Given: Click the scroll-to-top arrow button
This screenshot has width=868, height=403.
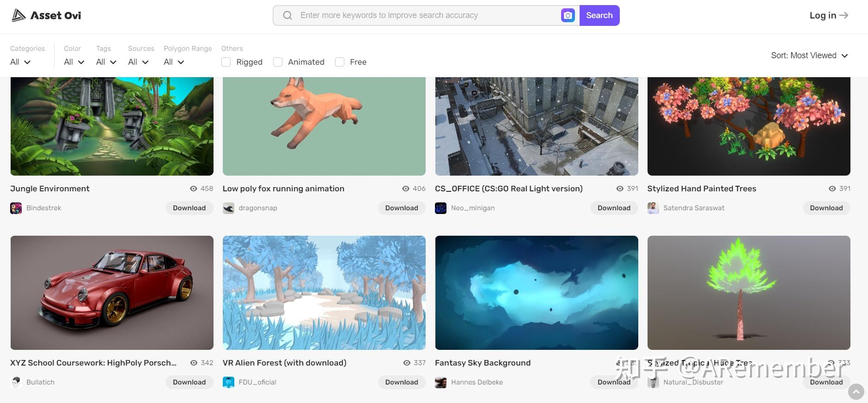Looking at the screenshot, I should pos(856,392).
